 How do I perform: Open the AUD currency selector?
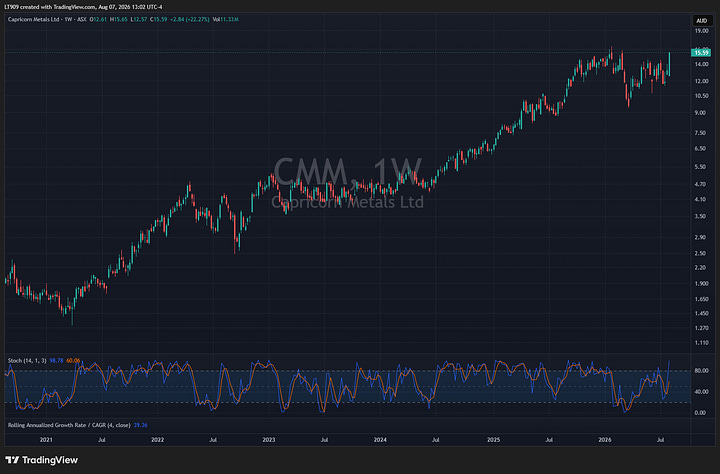click(702, 20)
